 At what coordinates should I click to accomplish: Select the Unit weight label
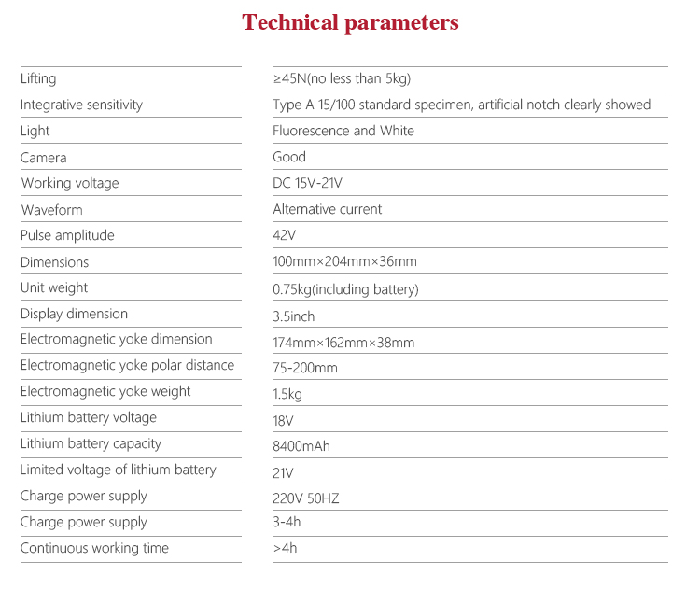[x=54, y=287]
